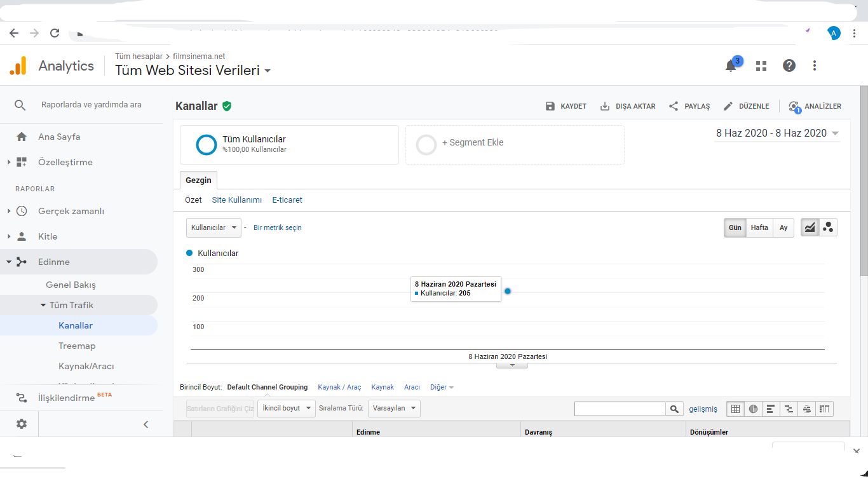Open the Kullanıcılar metric dropdown
Viewport: 868px width, 488px height.
(x=214, y=227)
